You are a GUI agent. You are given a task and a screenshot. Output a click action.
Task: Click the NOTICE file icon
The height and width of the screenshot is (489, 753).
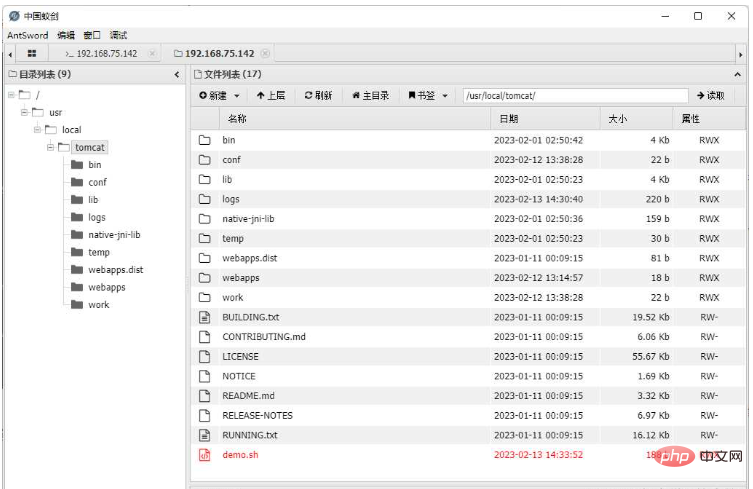pyautogui.click(x=205, y=376)
